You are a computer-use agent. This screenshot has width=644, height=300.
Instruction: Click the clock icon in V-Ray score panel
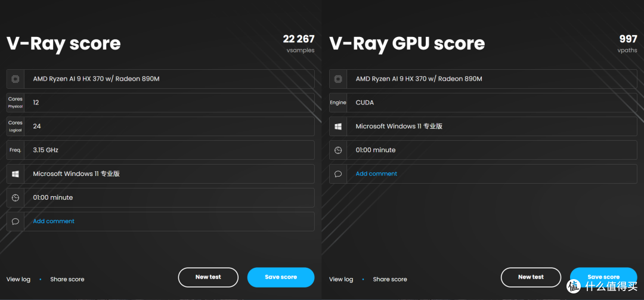15,197
